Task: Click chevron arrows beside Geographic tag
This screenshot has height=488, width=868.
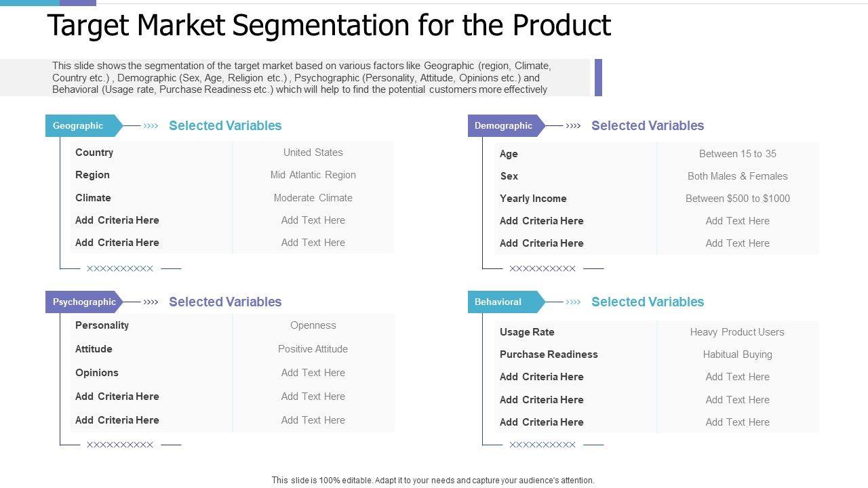Action: (x=151, y=126)
